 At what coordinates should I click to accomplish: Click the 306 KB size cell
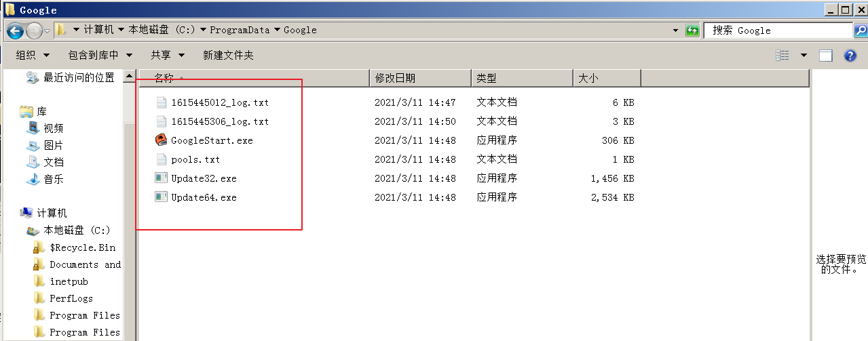(618, 140)
